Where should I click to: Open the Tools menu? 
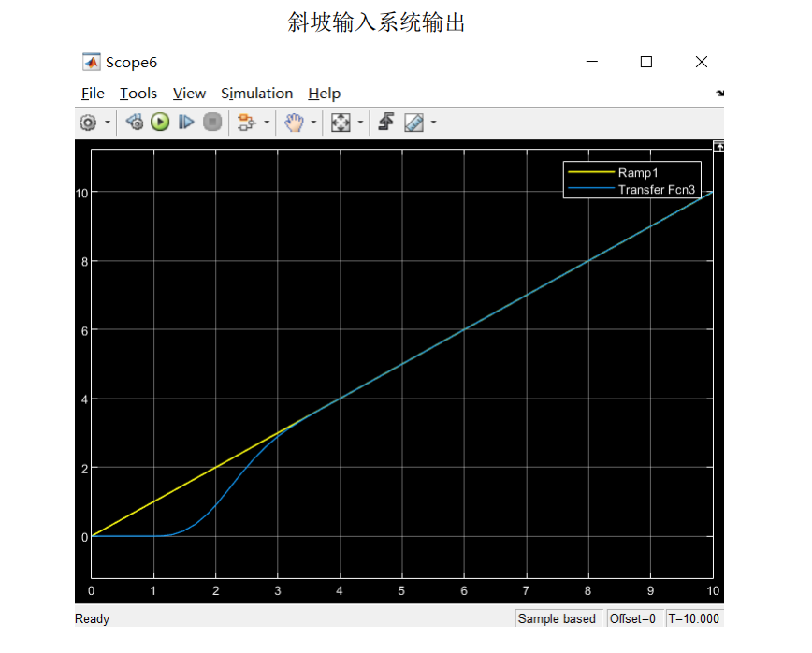138,94
